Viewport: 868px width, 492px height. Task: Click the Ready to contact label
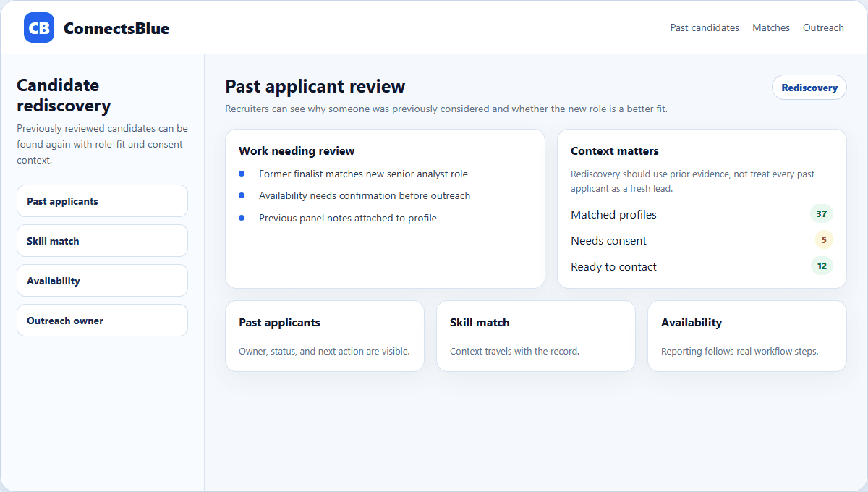tap(613, 266)
